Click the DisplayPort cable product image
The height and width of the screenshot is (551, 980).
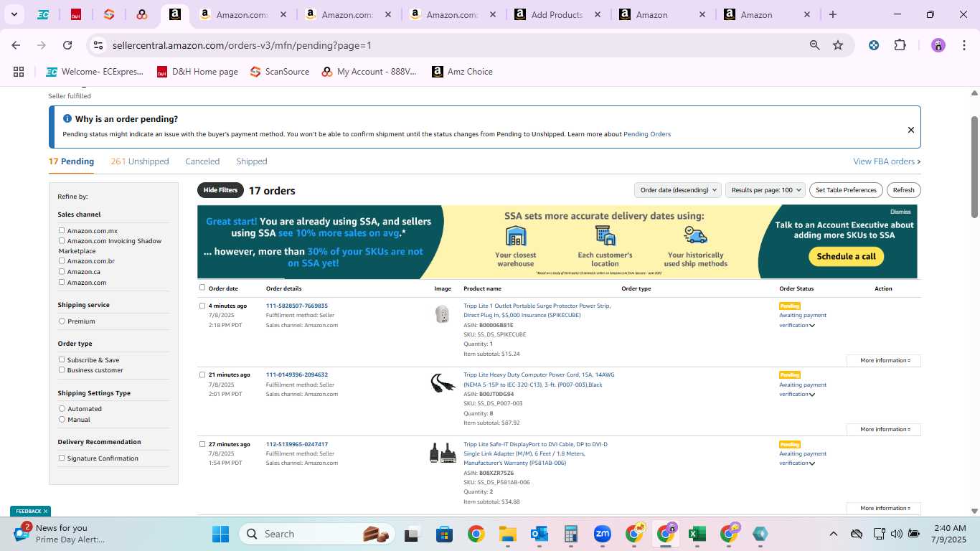[443, 453]
